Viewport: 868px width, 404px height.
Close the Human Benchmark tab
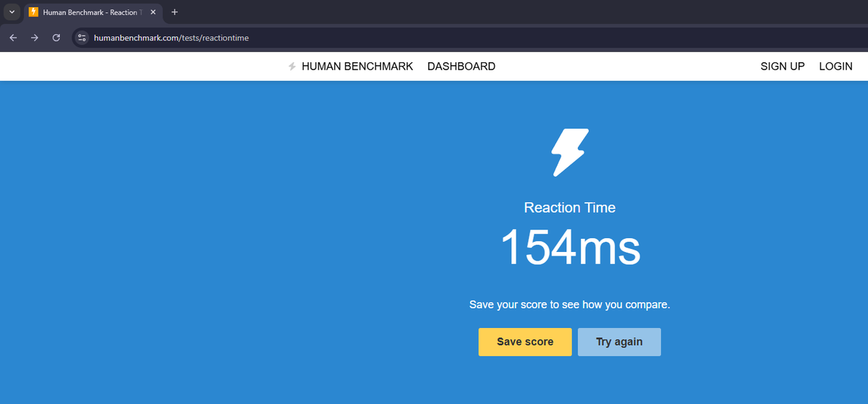coord(153,12)
